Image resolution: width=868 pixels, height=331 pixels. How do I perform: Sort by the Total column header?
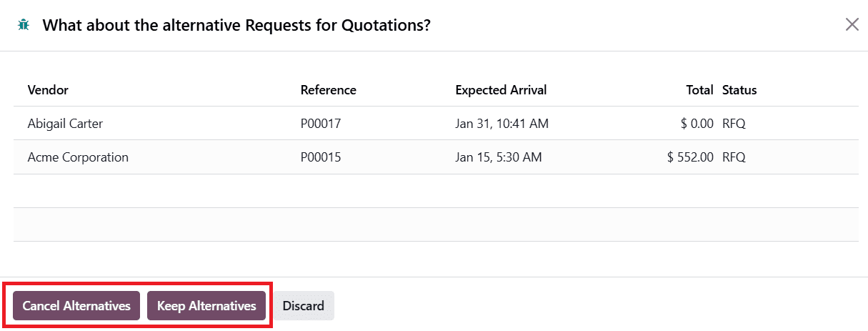click(x=699, y=90)
